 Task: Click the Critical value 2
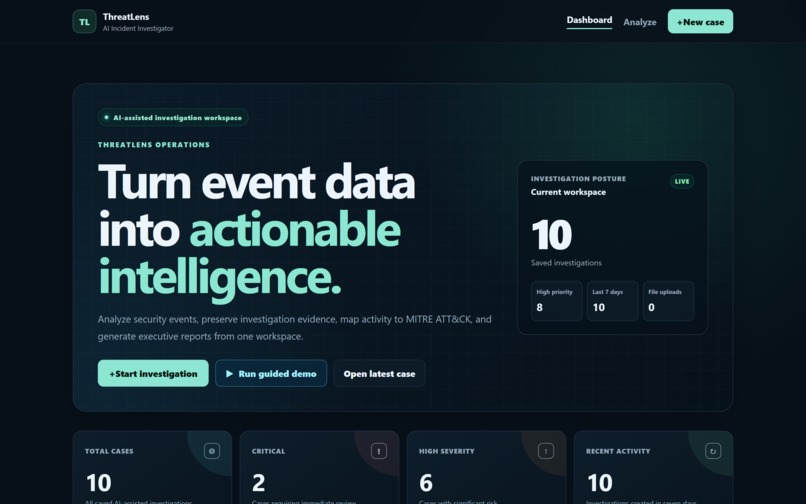coord(259,483)
